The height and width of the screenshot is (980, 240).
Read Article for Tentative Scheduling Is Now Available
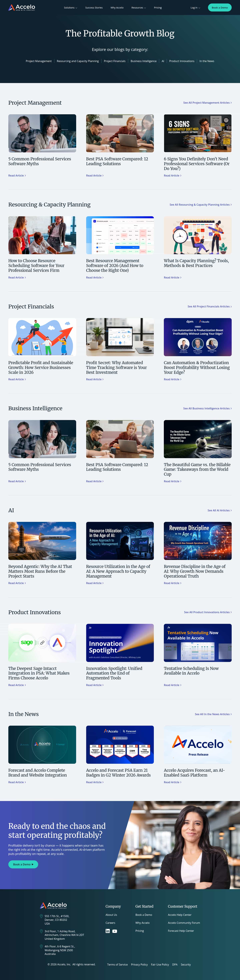(x=172, y=685)
